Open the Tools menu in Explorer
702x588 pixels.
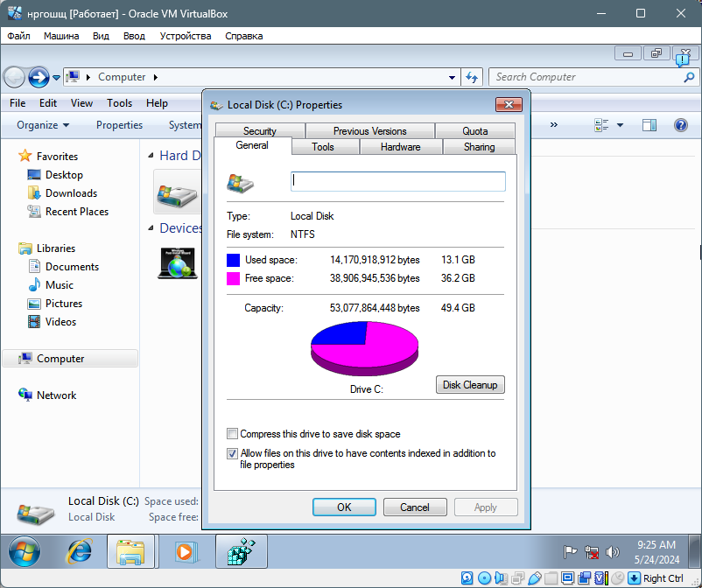pyautogui.click(x=120, y=103)
